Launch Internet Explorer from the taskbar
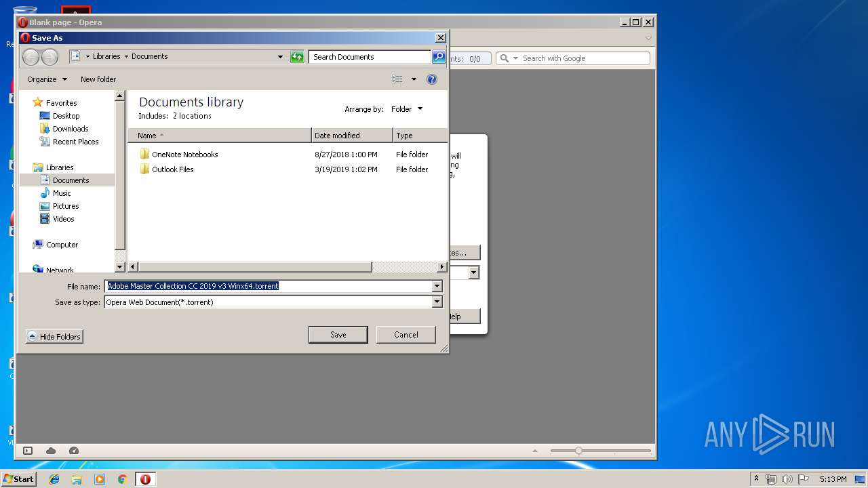Viewport: 868px width, 488px height. pos(54,479)
